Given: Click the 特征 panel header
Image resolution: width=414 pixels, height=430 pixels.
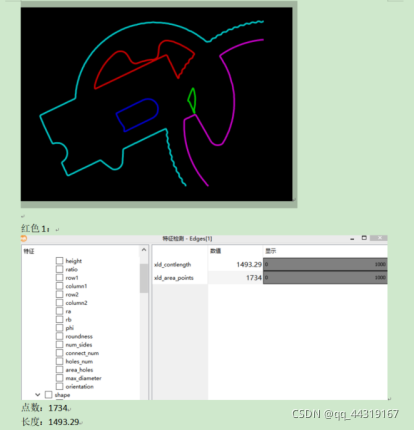Looking at the screenshot, I should (x=29, y=251).
